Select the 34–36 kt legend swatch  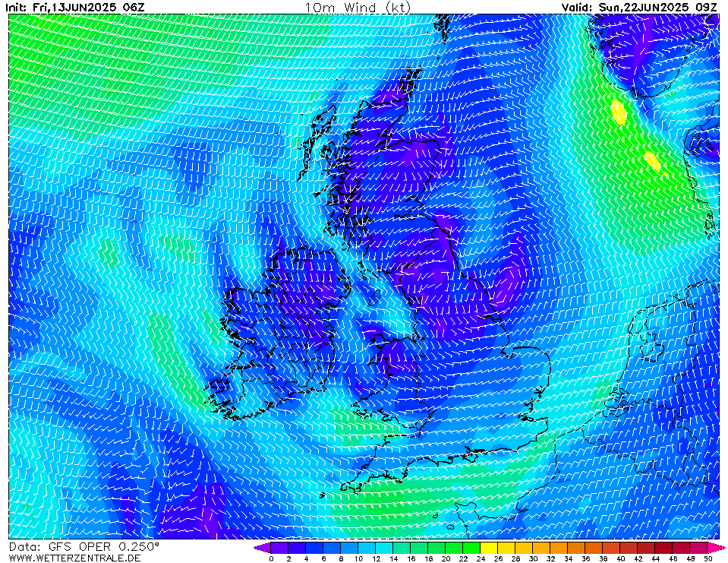pyautogui.click(x=577, y=548)
